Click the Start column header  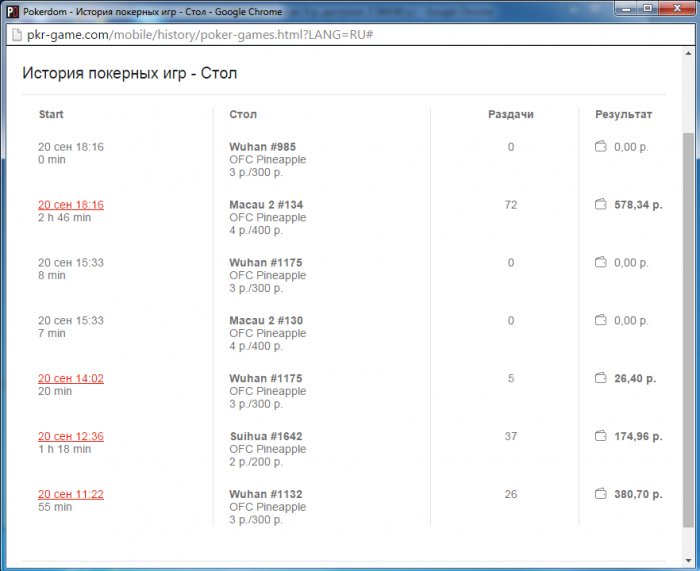[51, 114]
